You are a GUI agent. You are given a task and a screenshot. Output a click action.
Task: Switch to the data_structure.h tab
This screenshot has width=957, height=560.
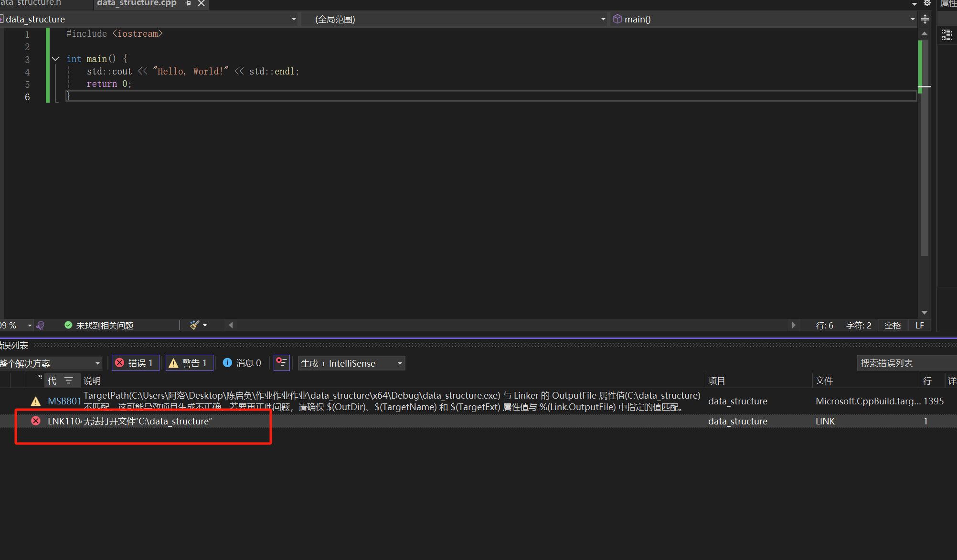pyautogui.click(x=32, y=3)
